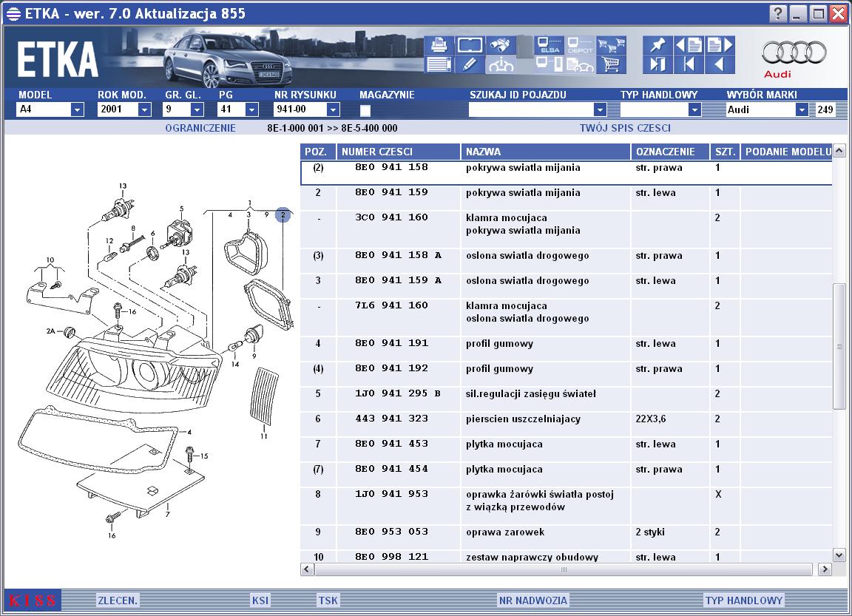The width and height of the screenshot is (852, 616).
Task: Select part row 8E0 941 159
Action: [567, 197]
